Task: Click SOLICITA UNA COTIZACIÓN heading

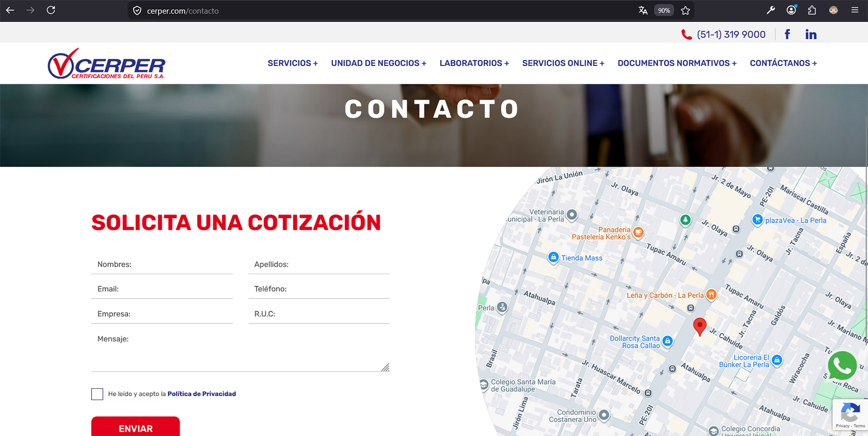Action: pyautogui.click(x=236, y=223)
